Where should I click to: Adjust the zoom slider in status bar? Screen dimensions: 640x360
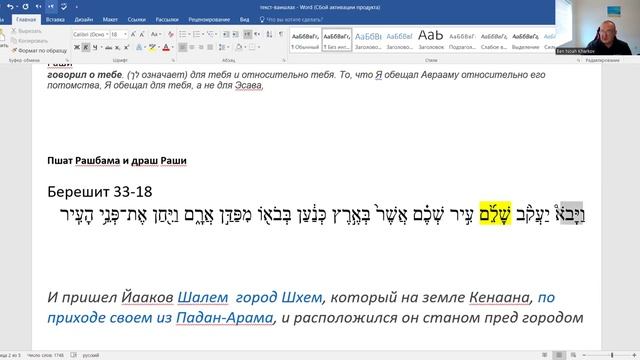(x=611, y=355)
